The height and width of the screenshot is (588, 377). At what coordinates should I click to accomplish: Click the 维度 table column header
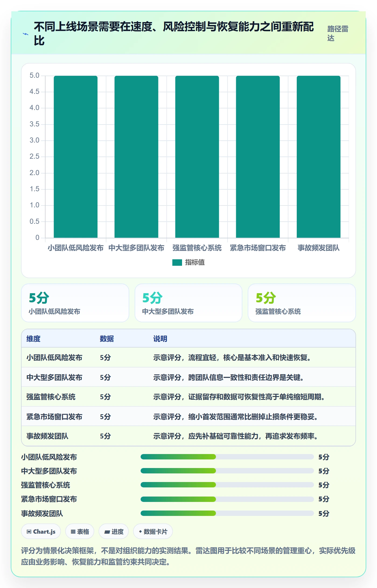pyautogui.click(x=33, y=339)
